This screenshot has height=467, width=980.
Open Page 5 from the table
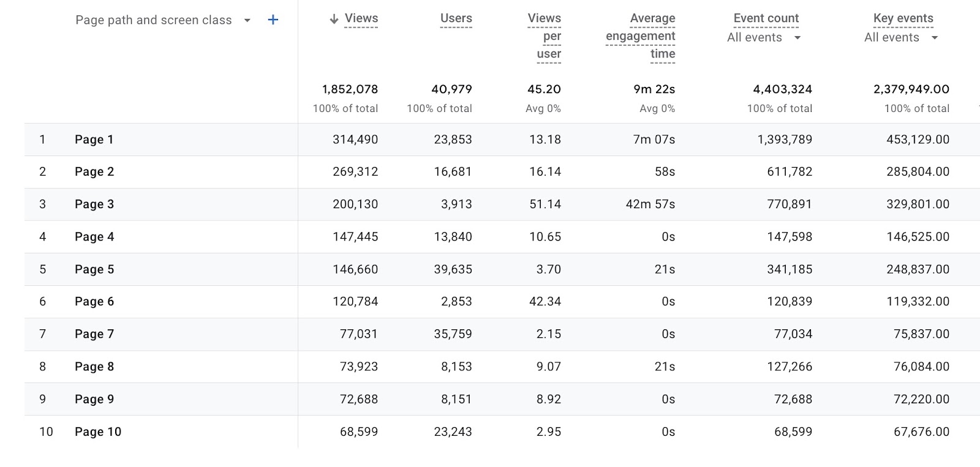point(94,269)
